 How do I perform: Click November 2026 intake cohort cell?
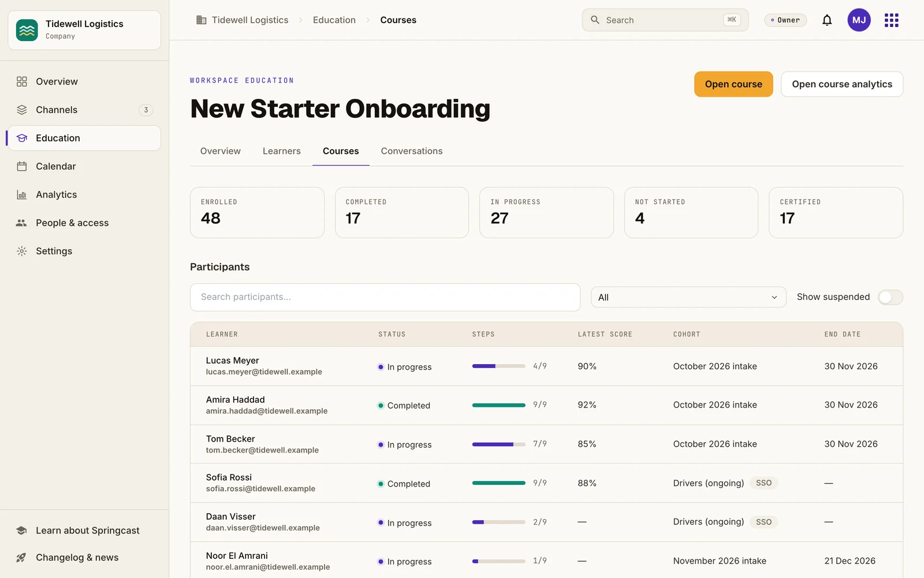pos(720,561)
